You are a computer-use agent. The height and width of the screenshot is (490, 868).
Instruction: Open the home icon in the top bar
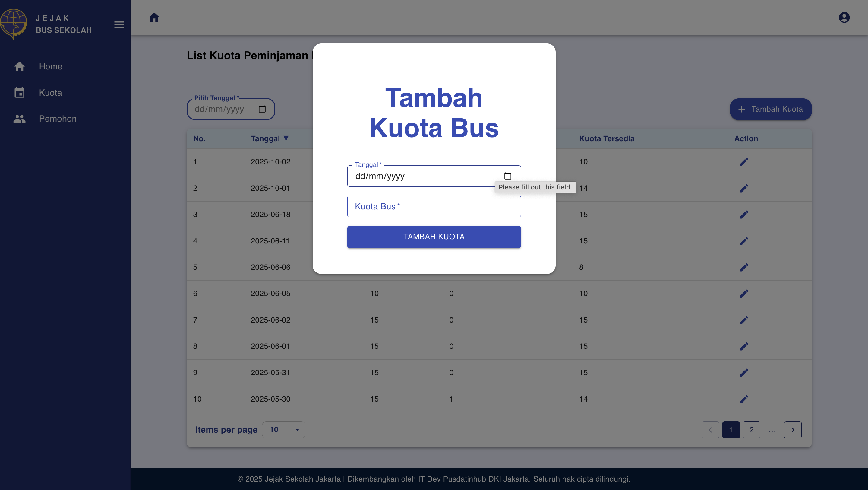coord(154,17)
